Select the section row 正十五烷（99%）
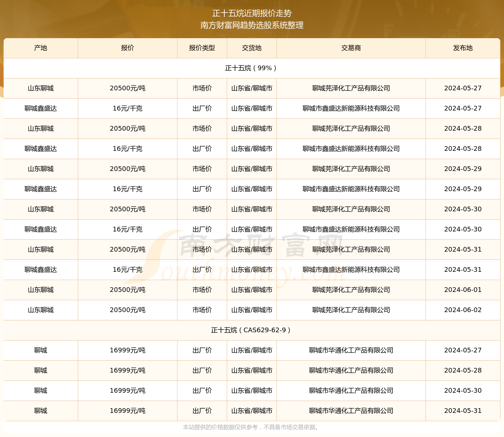 point(252,68)
